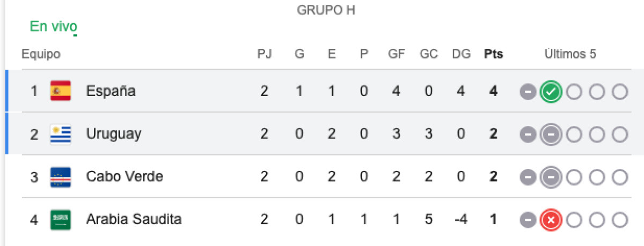Open the Uruguay team link
644x246 pixels.
[x=114, y=135]
